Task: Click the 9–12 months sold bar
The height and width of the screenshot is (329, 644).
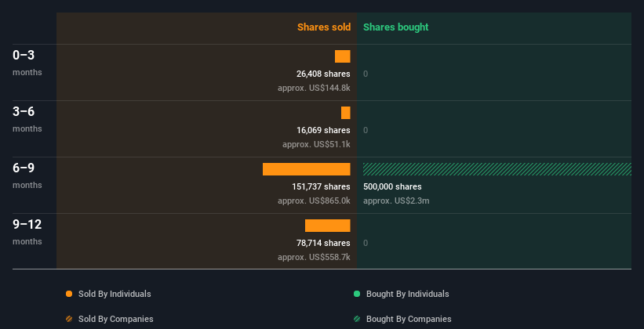Action: point(328,226)
